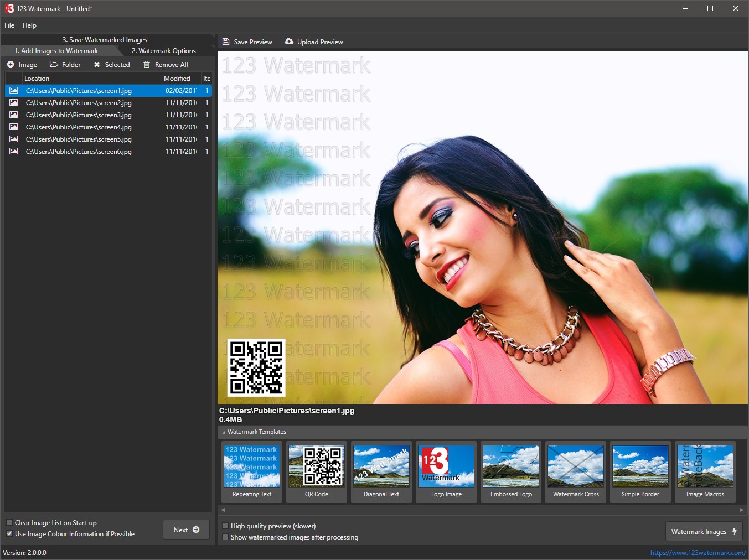Screen dimensions: 749x560
Task: Click the add Image plus icon
Action: pyautogui.click(x=11, y=65)
